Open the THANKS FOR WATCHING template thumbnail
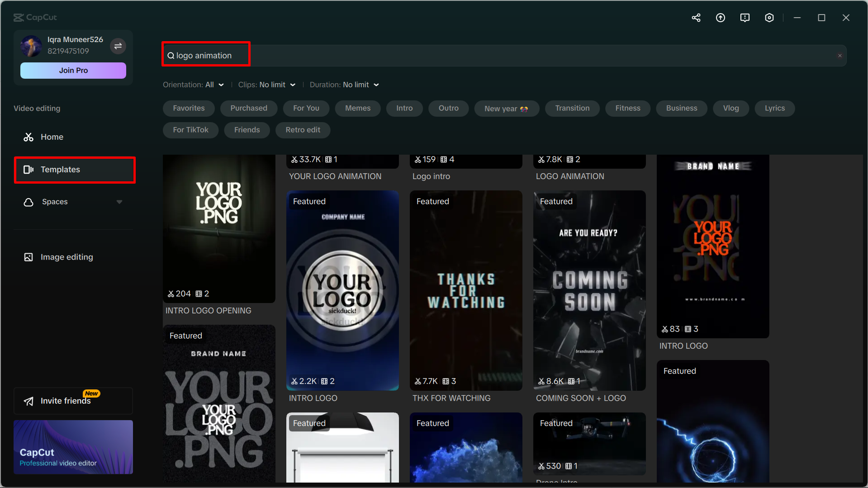This screenshot has width=868, height=488. (x=466, y=290)
